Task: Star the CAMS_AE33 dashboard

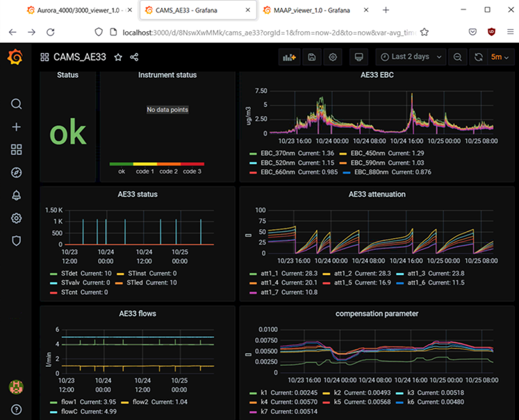Action: [x=118, y=57]
